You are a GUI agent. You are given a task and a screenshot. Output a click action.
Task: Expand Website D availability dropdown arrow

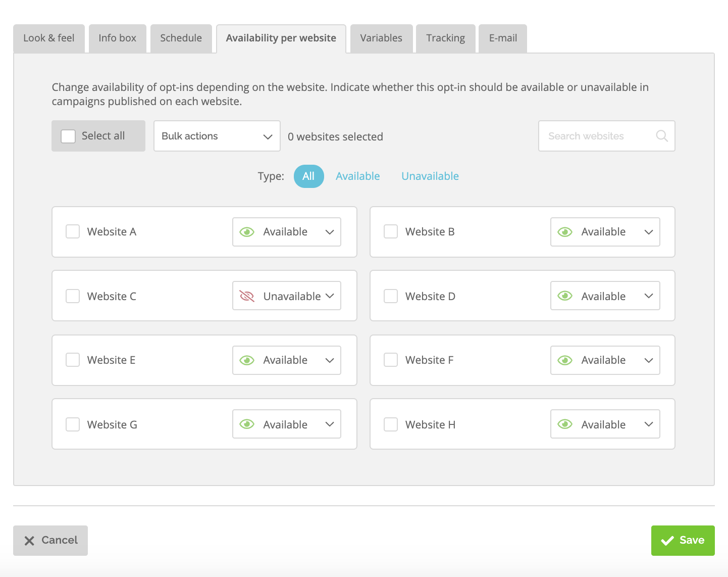(x=649, y=296)
